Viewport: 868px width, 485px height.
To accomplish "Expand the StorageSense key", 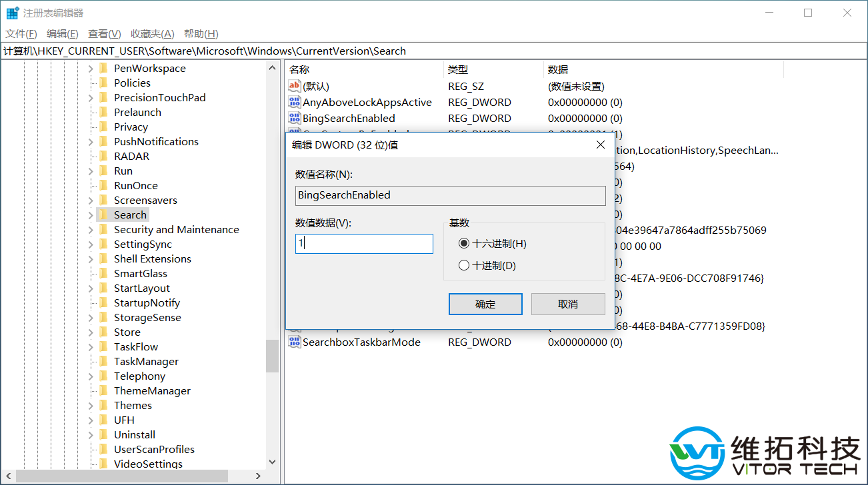I will pyautogui.click(x=91, y=317).
